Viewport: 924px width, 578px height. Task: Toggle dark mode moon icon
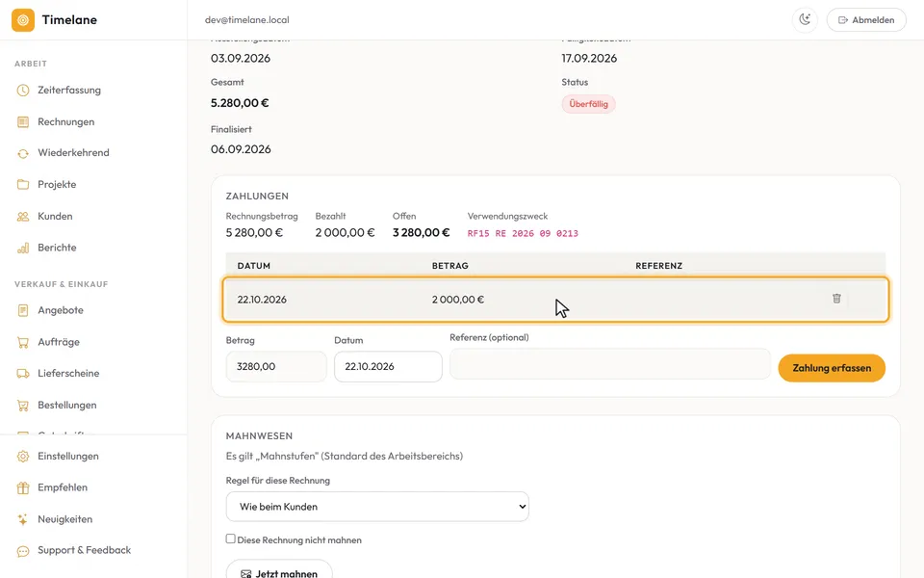[805, 20]
